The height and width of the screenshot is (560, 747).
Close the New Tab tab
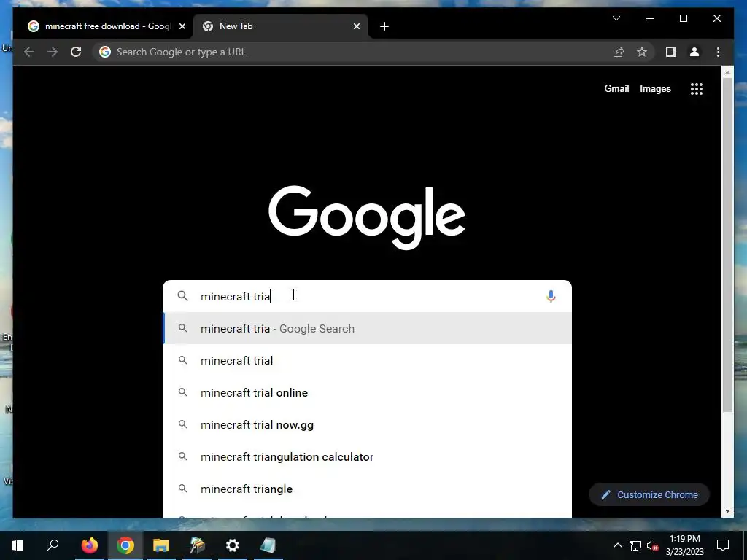pyautogui.click(x=357, y=26)
